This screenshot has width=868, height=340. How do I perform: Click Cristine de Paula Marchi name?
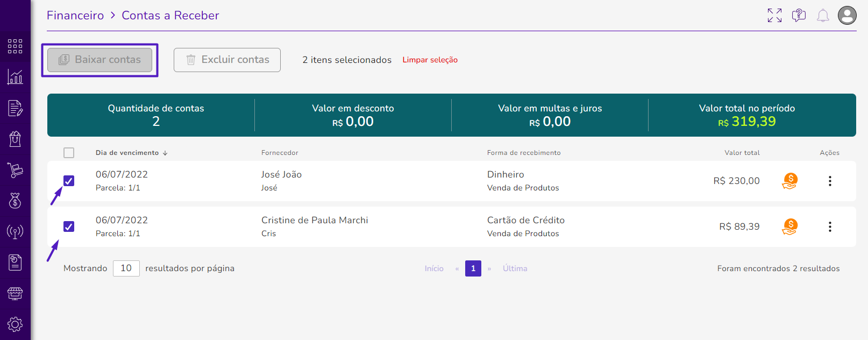click(315, 220)
